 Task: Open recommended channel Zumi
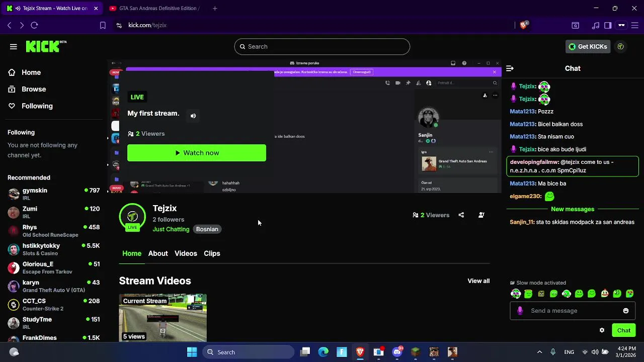pyautogui.click(x=54, y=212)
